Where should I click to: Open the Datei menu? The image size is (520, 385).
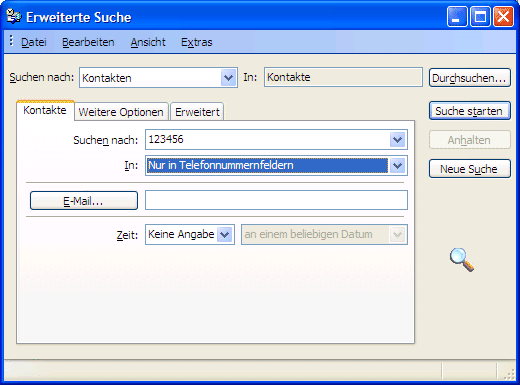[34, 42]
